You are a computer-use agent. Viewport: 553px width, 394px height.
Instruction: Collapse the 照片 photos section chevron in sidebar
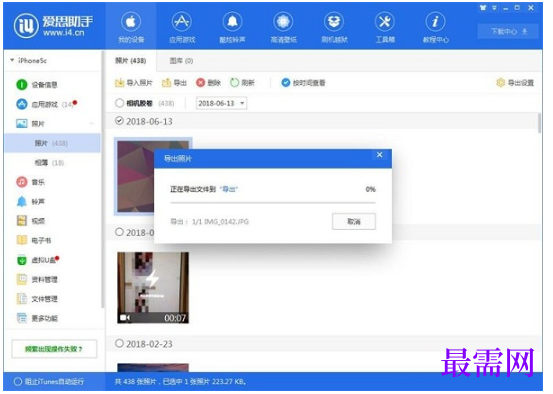click(91, 123)
